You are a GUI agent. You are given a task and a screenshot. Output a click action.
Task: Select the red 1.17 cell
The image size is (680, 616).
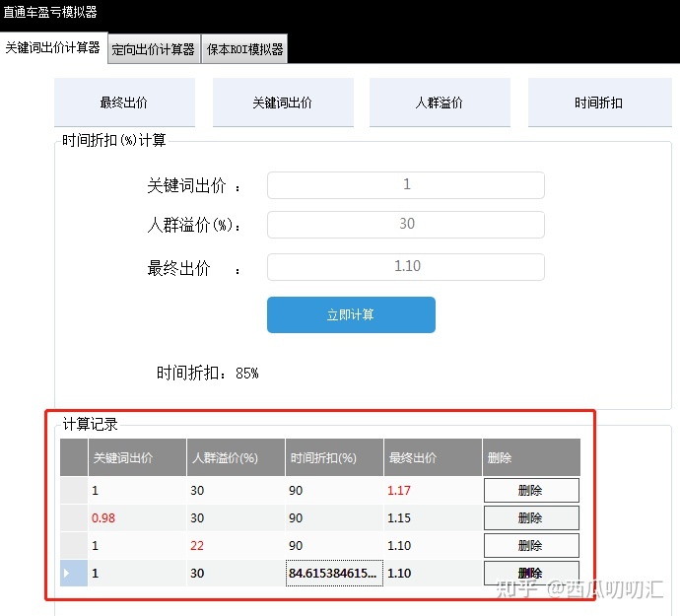coord(433,491)
